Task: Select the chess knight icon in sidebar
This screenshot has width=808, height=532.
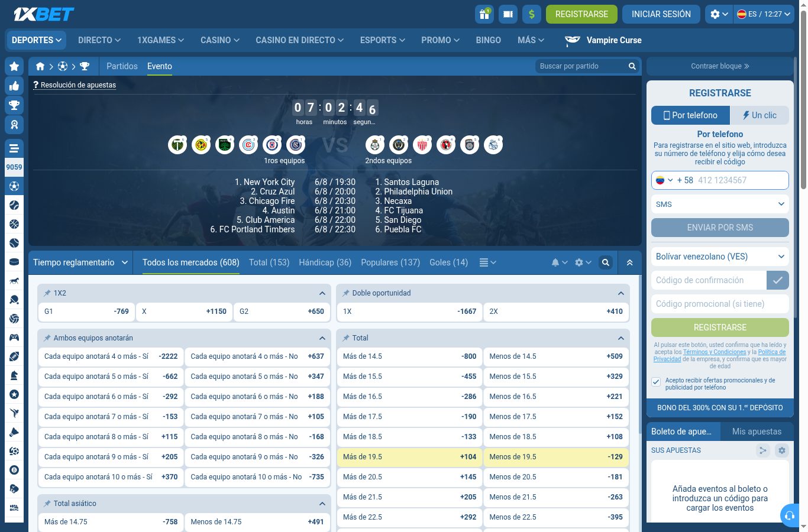Action: (x=14, y=375)
